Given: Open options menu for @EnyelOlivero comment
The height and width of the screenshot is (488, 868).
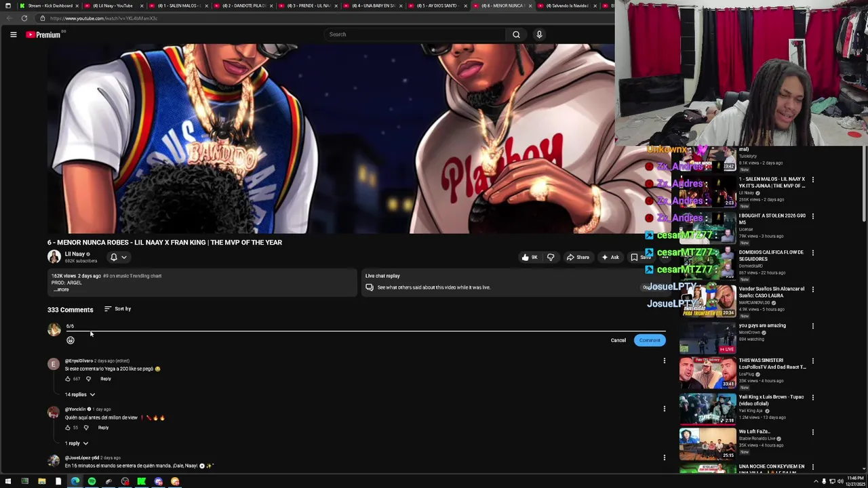Looking at the screenshot, I should point(664,361).
